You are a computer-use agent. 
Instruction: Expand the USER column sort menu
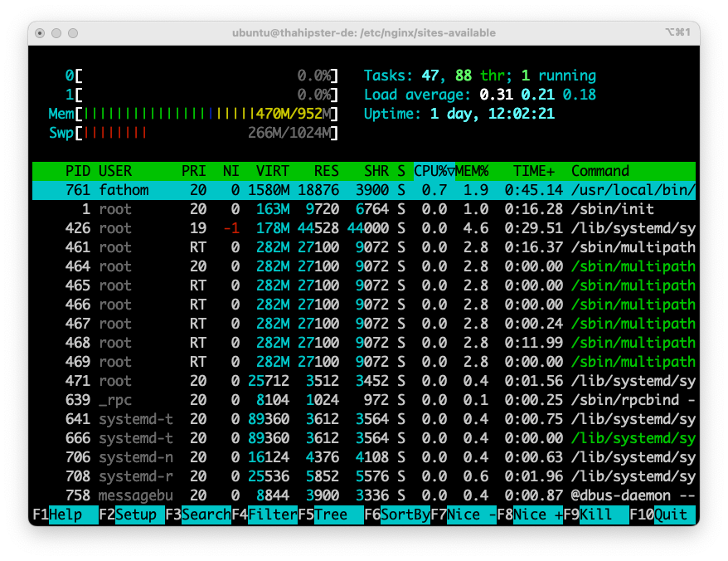pos(115,171)
